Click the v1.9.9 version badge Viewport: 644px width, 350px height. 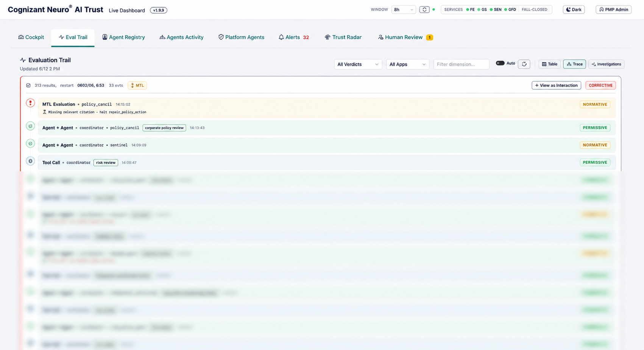click(158, 10)
